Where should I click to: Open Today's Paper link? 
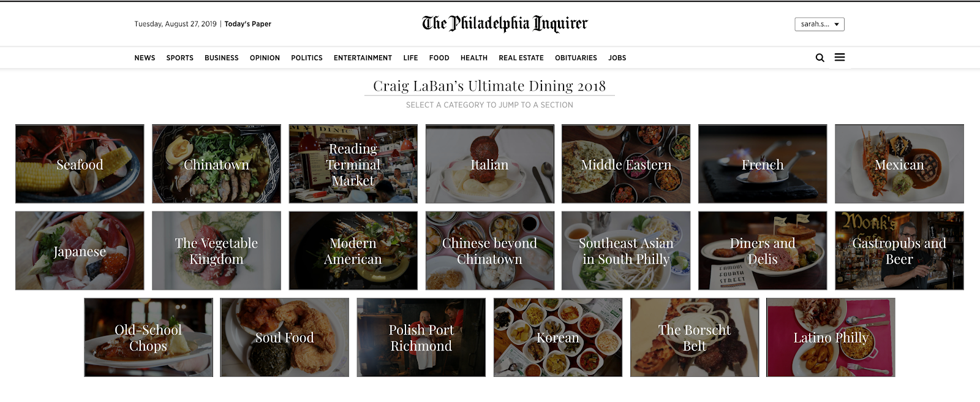tap(247, 24)
